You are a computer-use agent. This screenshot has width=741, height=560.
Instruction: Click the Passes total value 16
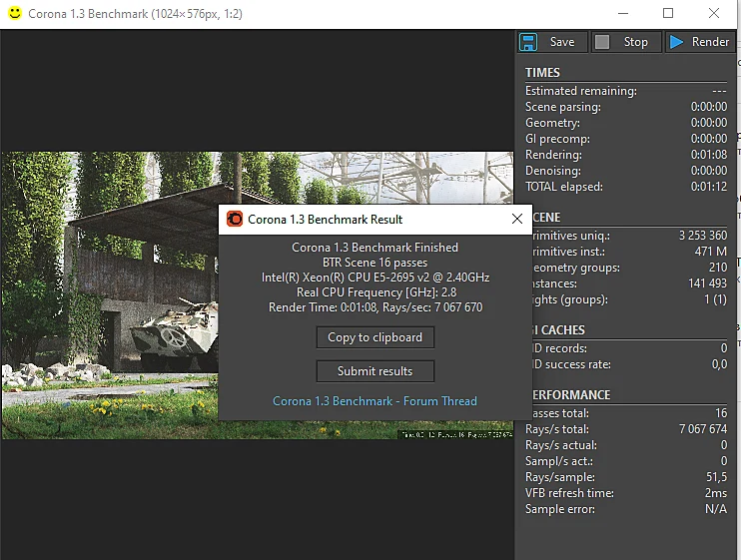click(x=721, y=413)
